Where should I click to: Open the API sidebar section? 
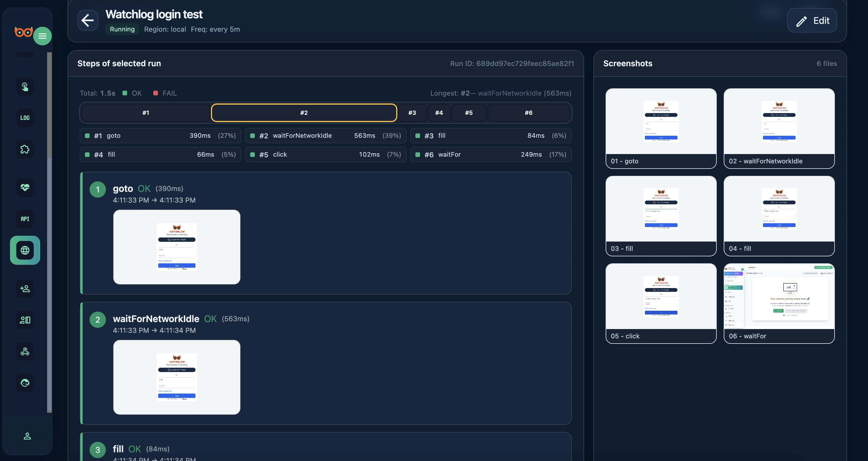(25, 219)
